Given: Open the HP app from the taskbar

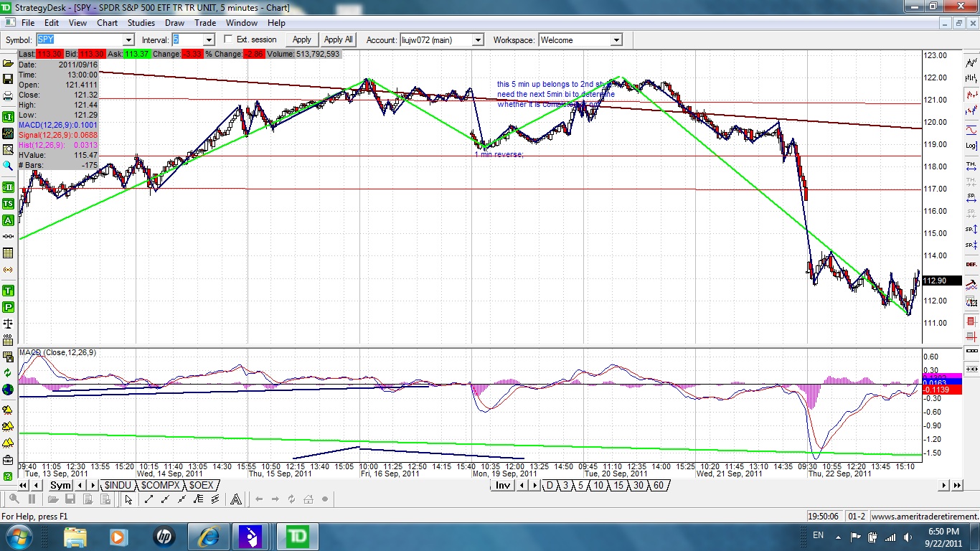Looking at the screenshot, I should [x=164, y=536].
